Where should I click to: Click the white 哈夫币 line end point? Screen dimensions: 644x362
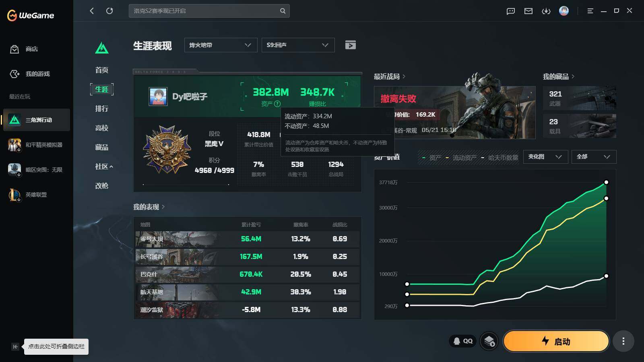coord(606,276)
